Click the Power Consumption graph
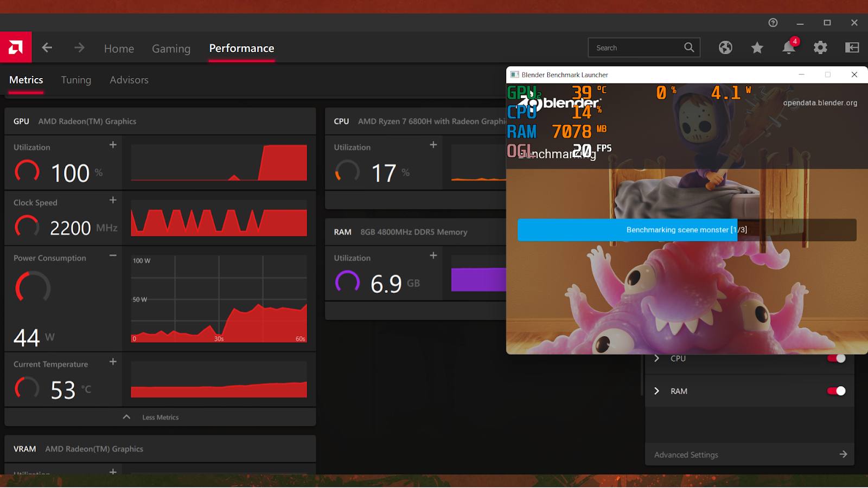This screenshot has height=488, width=868. pos(219,299)
